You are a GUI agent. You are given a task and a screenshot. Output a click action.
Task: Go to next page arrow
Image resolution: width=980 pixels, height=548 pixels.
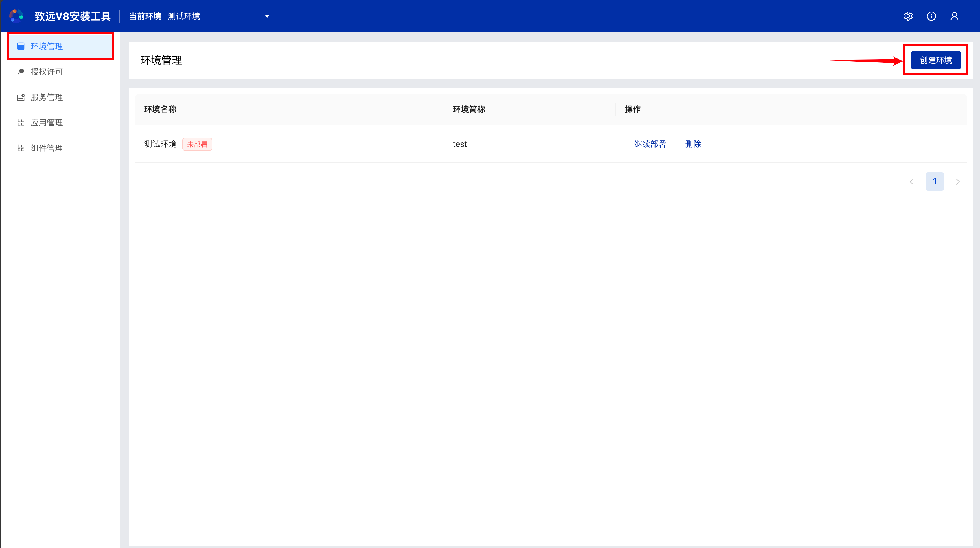[x=958, y=182]
